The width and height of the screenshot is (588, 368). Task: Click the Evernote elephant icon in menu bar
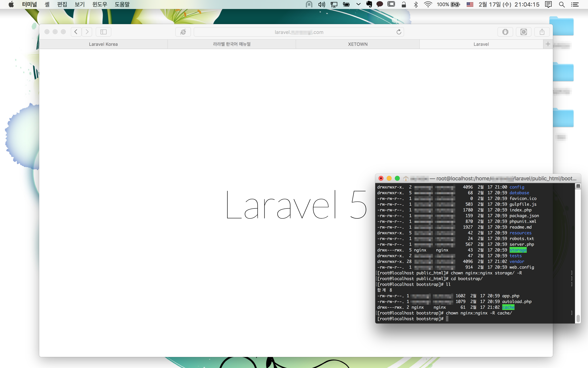pyautogui.click(x=369, y=4)
